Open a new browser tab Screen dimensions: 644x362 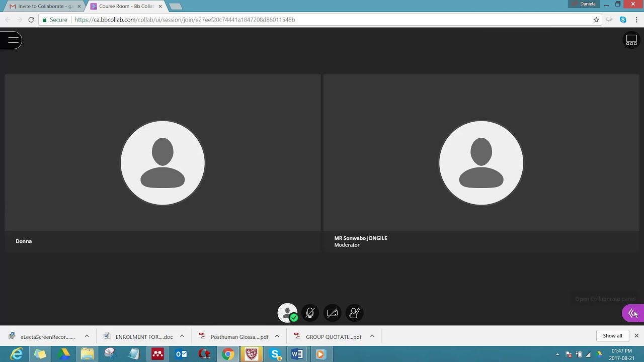coord(175,7)
